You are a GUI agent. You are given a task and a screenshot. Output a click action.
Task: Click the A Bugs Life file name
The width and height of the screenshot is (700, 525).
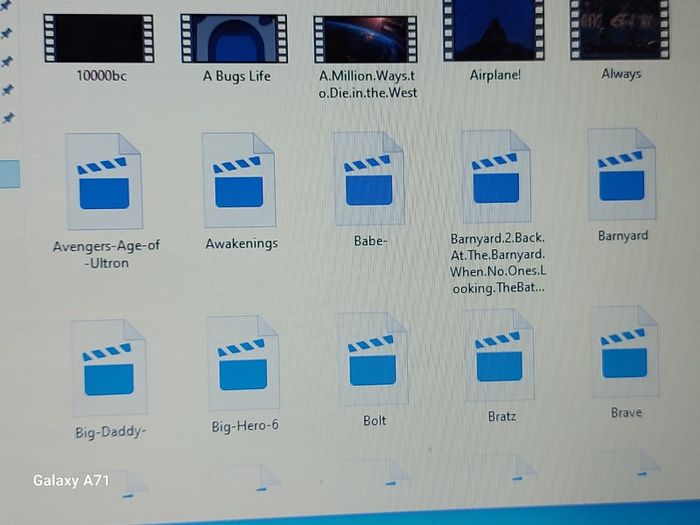click(x=237, y=76)
